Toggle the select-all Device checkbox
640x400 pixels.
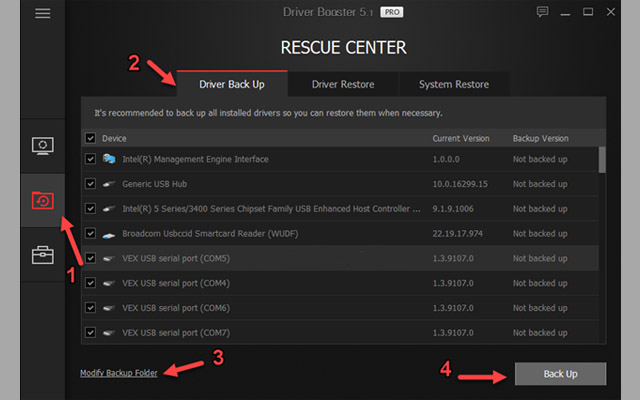pos(90,138)
